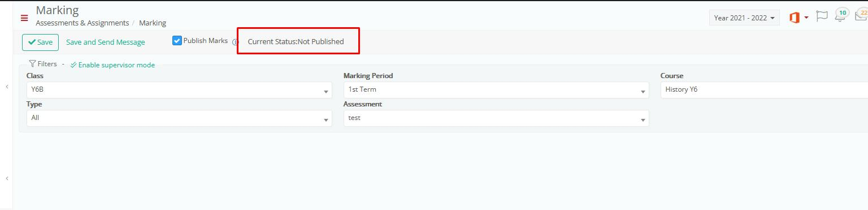Open notifications bell with 10 badge
Image resolution: width=868 pixels, height=210 pixels.
pos(841,15)
